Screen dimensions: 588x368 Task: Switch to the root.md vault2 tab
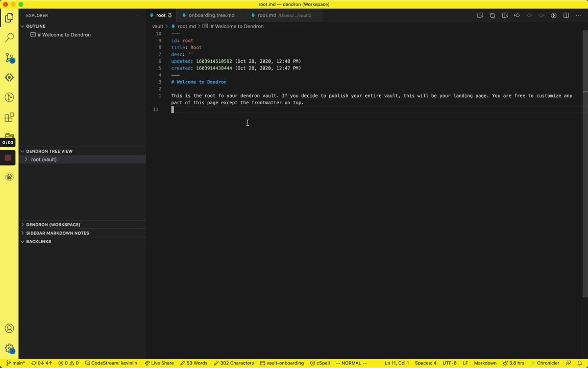pos(284,15)
